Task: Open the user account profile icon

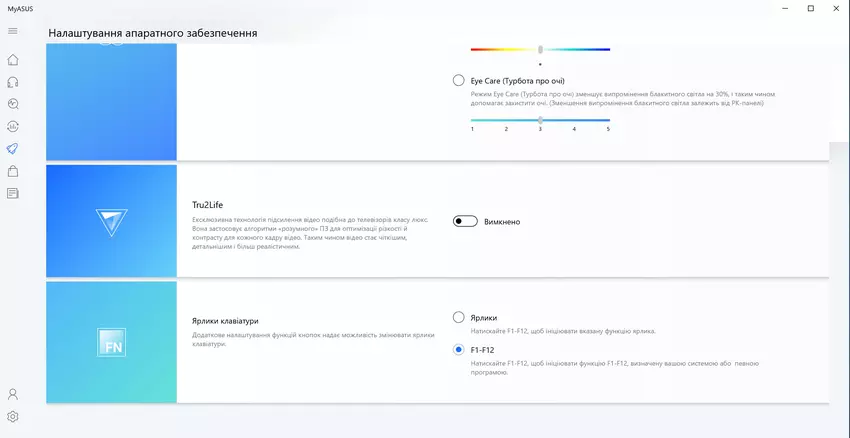Action: 13,394
